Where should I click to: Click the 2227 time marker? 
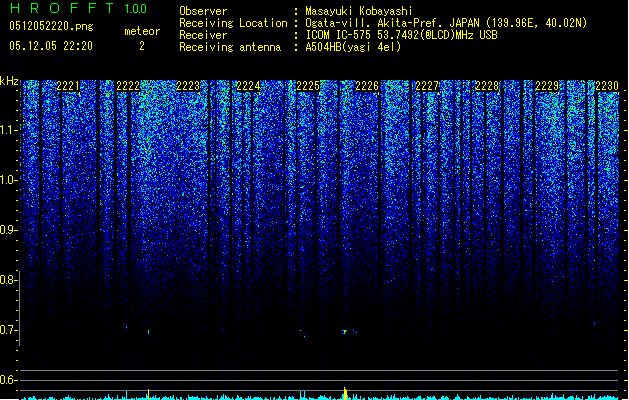(x=427, y=86)
